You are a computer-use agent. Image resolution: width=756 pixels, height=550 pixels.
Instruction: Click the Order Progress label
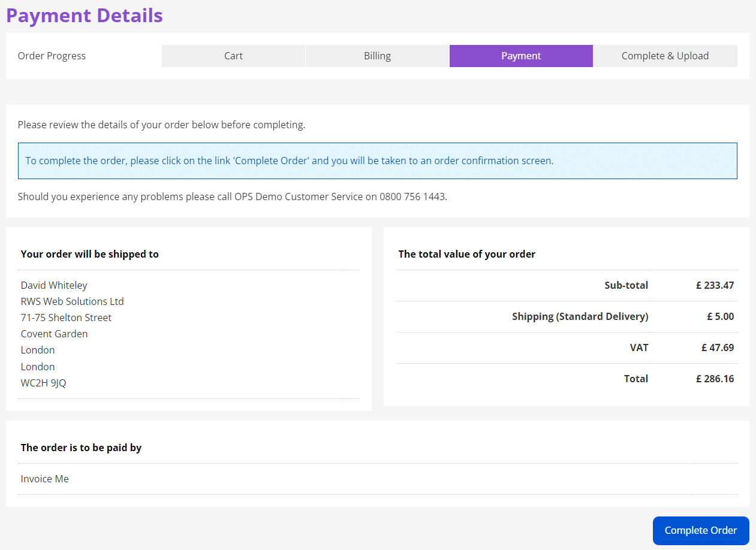(52, 56)
